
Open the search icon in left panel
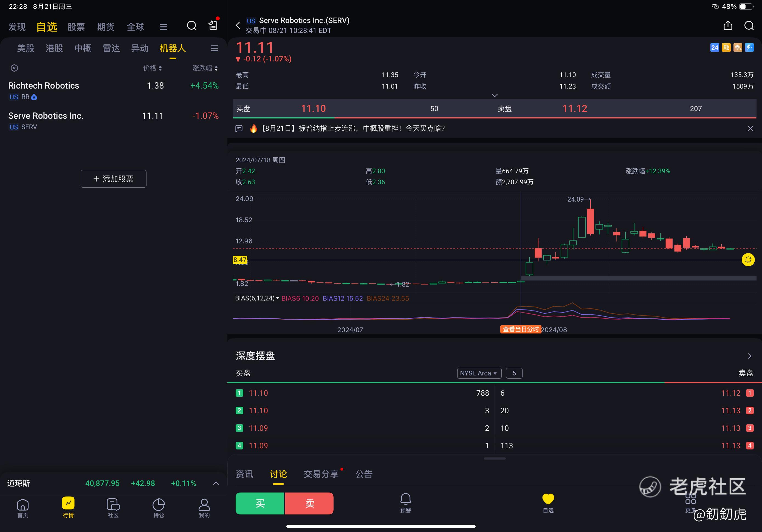[x=191, y=26]
